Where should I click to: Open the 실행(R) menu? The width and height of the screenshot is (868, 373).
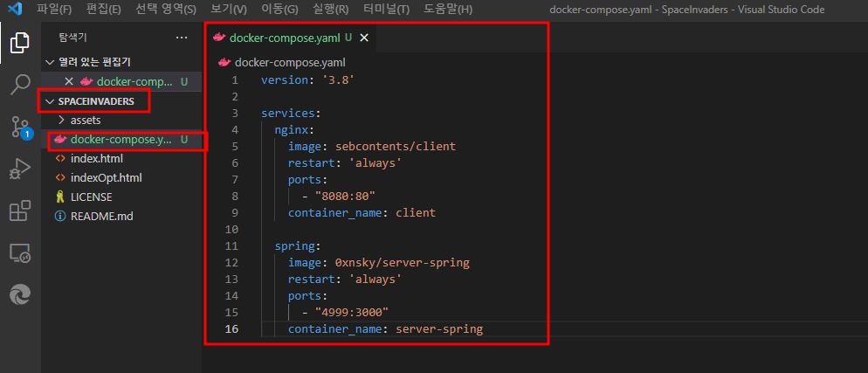pyautogui.click(x=330, y=10)
